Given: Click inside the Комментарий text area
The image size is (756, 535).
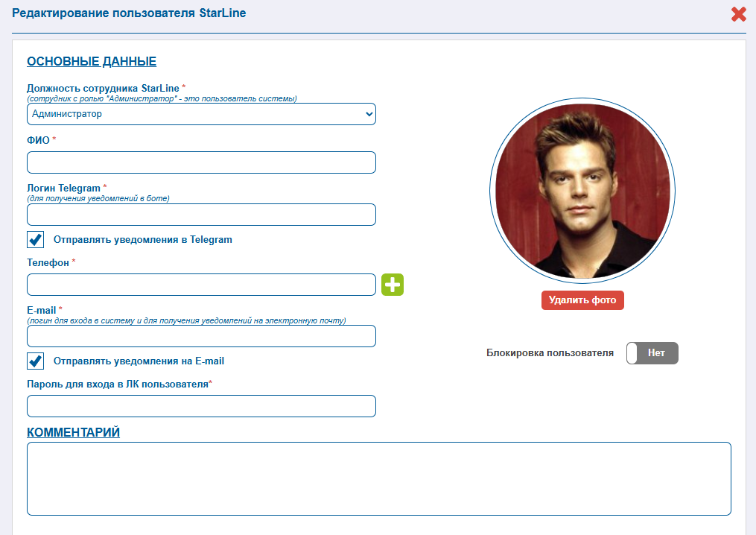Looking at the screenshot, I should (379, 478).
